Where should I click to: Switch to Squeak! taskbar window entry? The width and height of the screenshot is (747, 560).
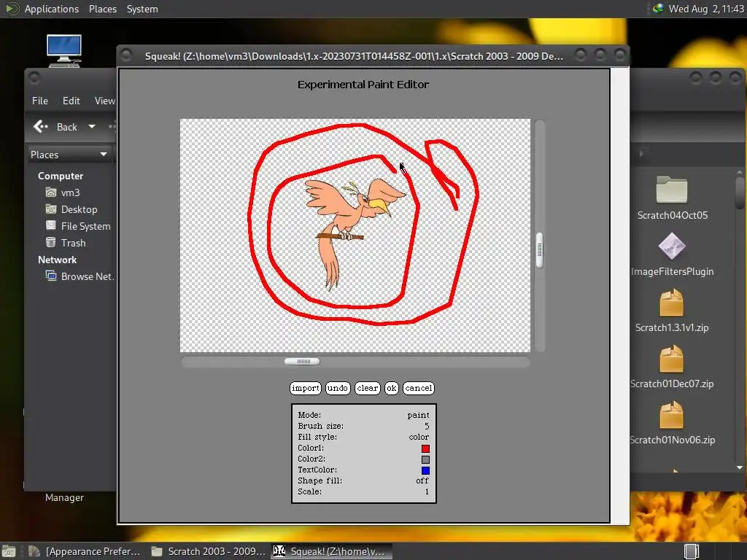click(332, 551)
